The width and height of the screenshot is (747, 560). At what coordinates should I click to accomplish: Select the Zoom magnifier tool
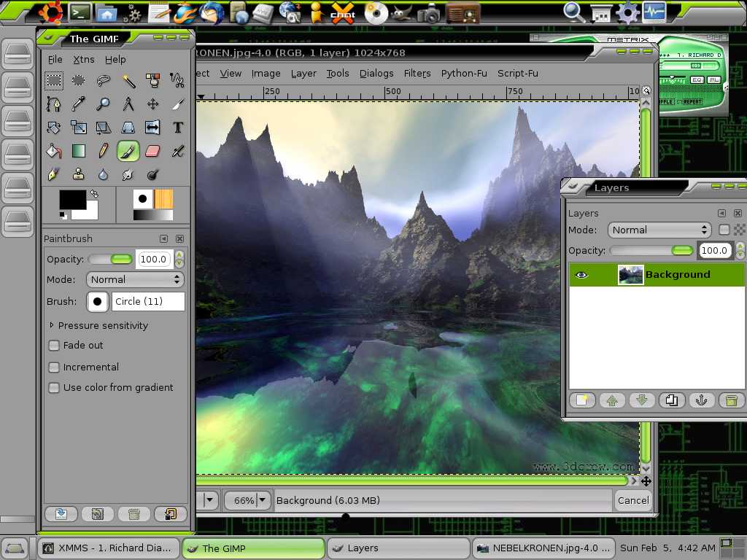(x=104, y=104)
